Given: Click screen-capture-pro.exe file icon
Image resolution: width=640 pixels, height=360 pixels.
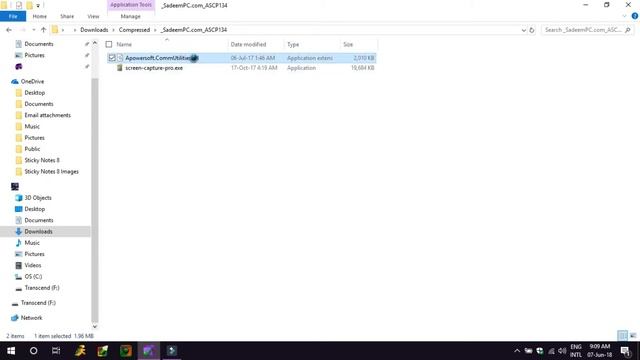Looking at the screenshot, I should [x=120, y=68].
